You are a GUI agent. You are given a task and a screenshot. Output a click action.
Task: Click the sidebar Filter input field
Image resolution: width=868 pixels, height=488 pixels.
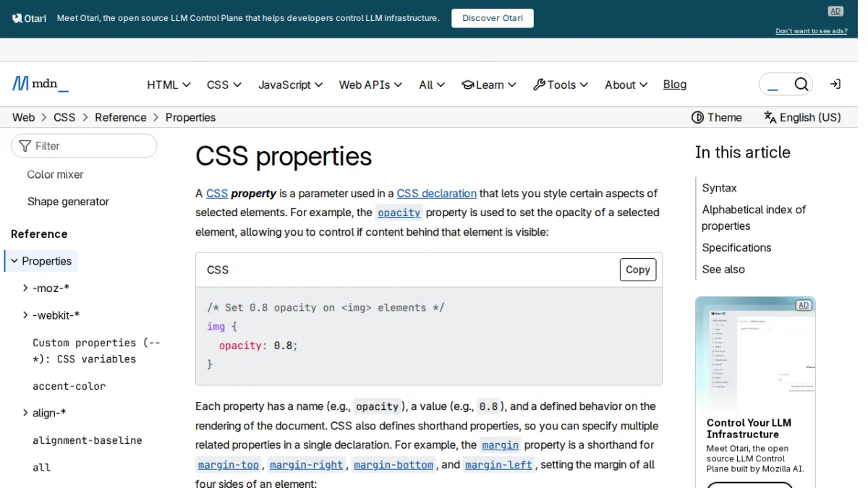pyautogui.click(x=84, y=145)
